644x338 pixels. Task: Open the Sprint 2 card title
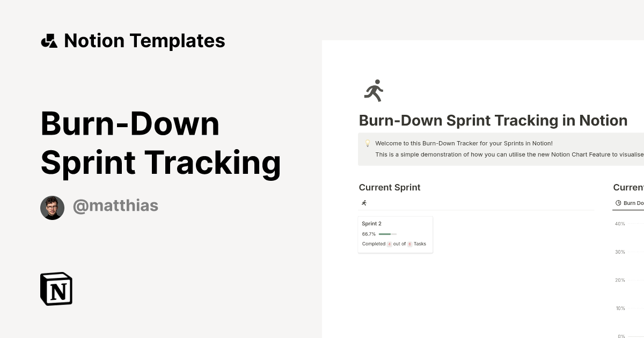371,224
